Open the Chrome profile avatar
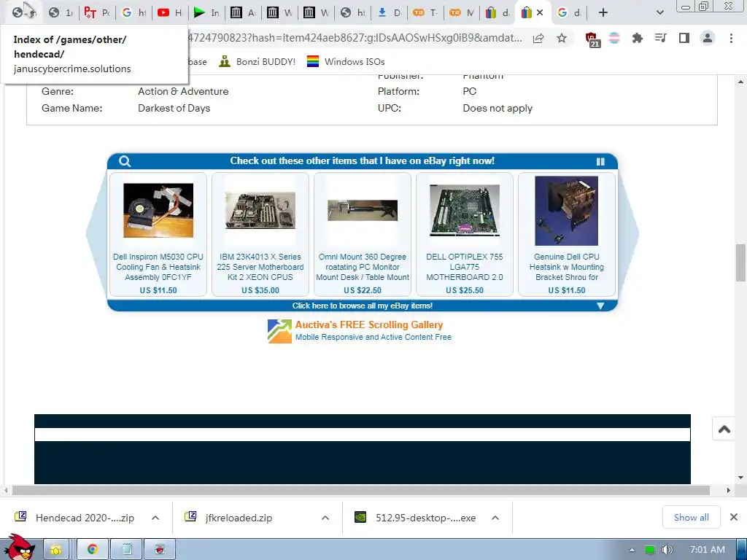747x560 pixels. [x=708, y=38]
